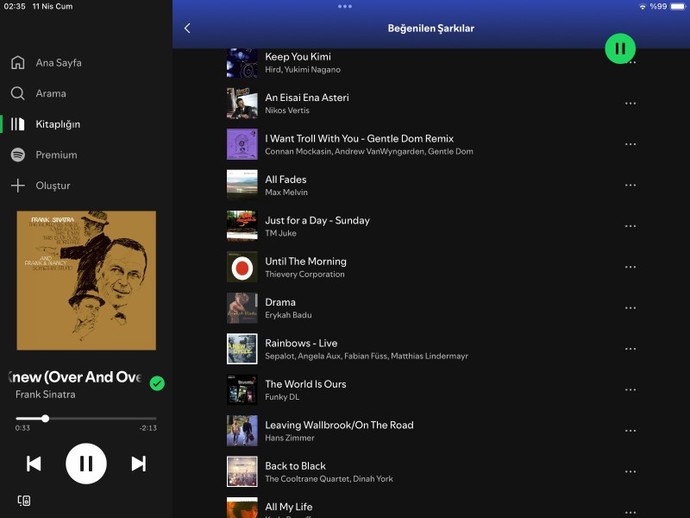Open more options for Until The Morning
This screenshot has height=518, width=690.
(x=630, y=267)
